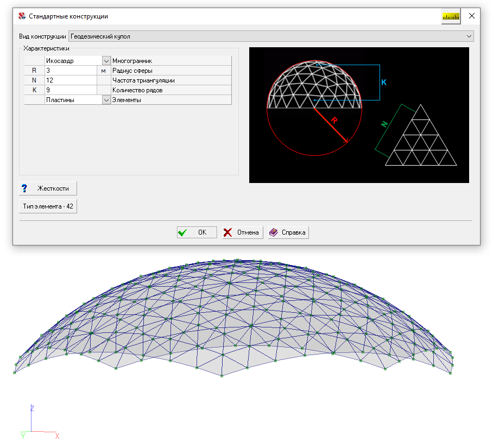Click the м unit cell
The height and width of the screenshot is (448, 499).
click(x=103, y=71)
